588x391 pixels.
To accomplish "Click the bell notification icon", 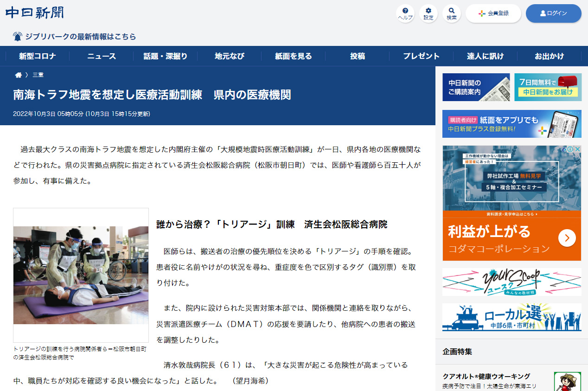I will (x=18, y=37).
